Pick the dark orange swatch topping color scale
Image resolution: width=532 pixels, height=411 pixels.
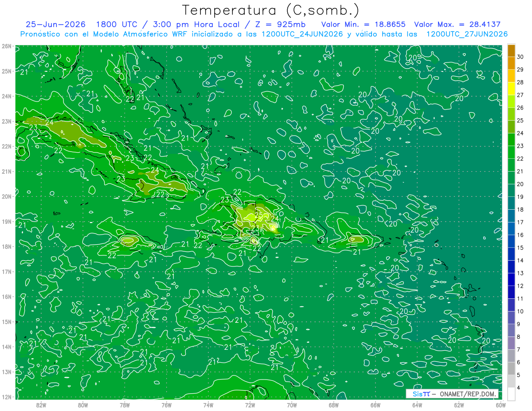pyautogui.click(x=511, y=51)
